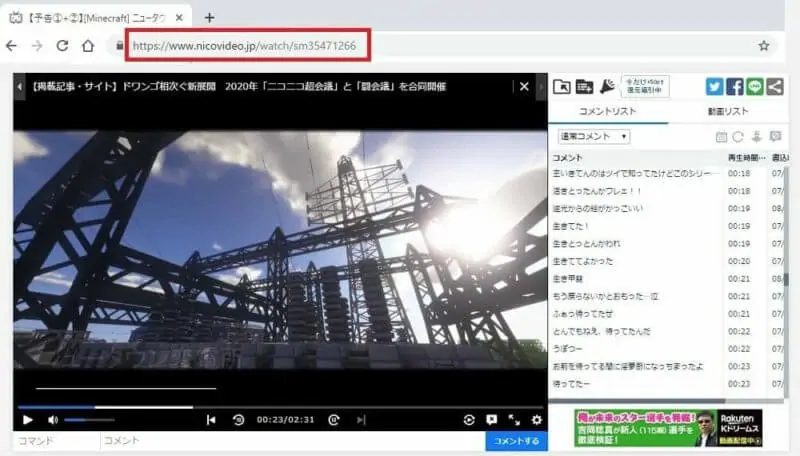Open the Nico advertising megaphone icon
The height and width of the screenshot is (456, 800).
point(607,87)
